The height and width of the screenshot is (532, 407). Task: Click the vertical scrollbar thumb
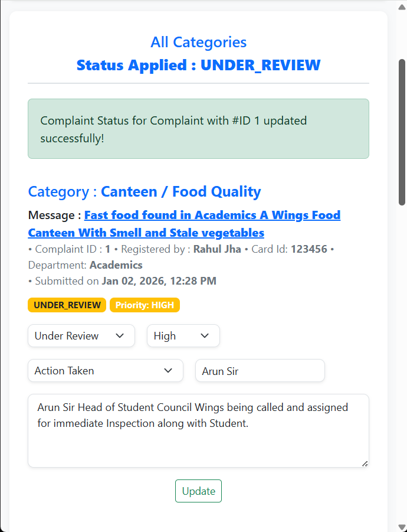pyautogui.click(x=402, y=132)
